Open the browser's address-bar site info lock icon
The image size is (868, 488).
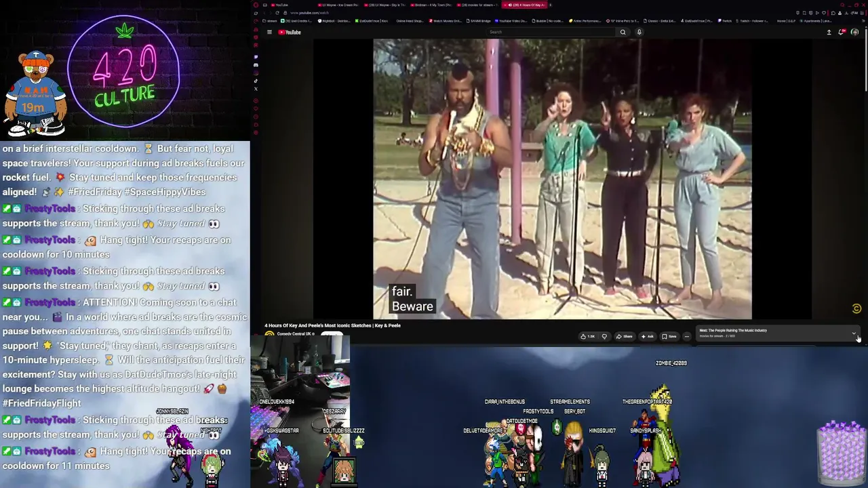[x=285, y=13]
